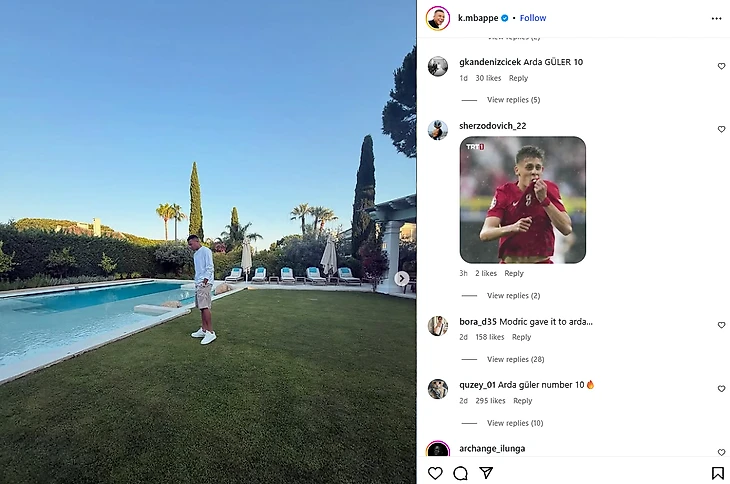Screen dimensions: 730x484
Task: Save post with the bookmark icon
Action: click(x=717, y=473)
